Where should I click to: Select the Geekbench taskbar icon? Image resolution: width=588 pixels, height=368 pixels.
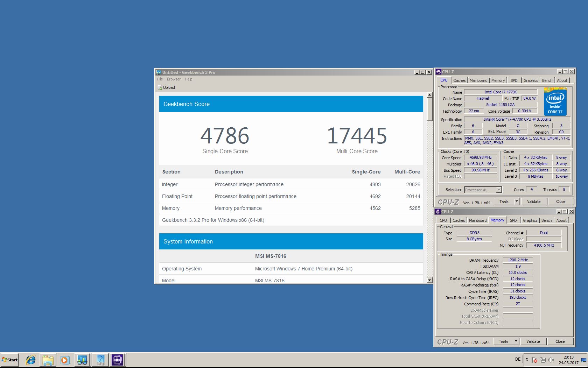tap(82, 360)
